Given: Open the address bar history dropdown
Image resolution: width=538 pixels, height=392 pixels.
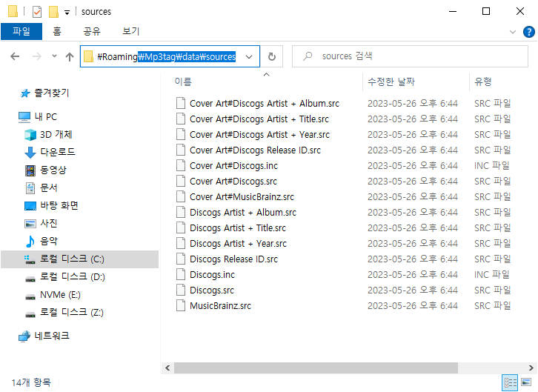Looking at the screenshot, I should 249,56.
